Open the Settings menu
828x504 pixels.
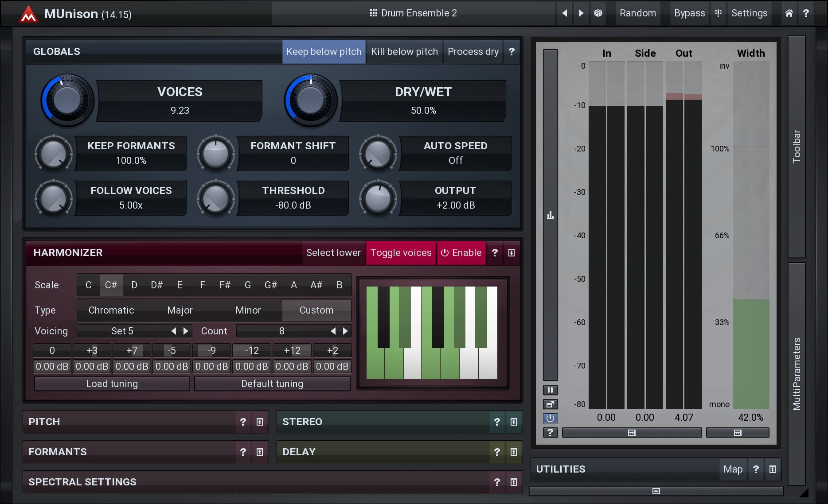(x=749, y=13)
